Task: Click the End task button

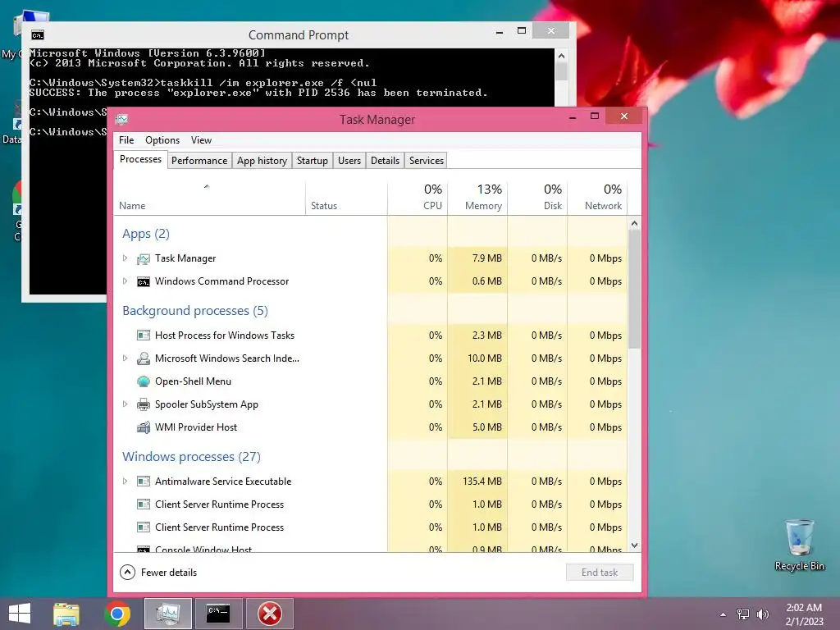Action: 600,572
